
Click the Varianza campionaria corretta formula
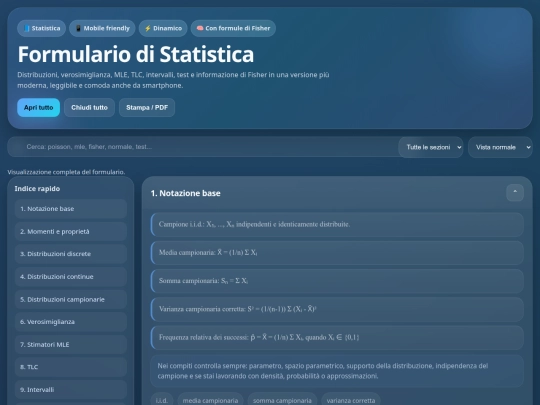point(337,309)
